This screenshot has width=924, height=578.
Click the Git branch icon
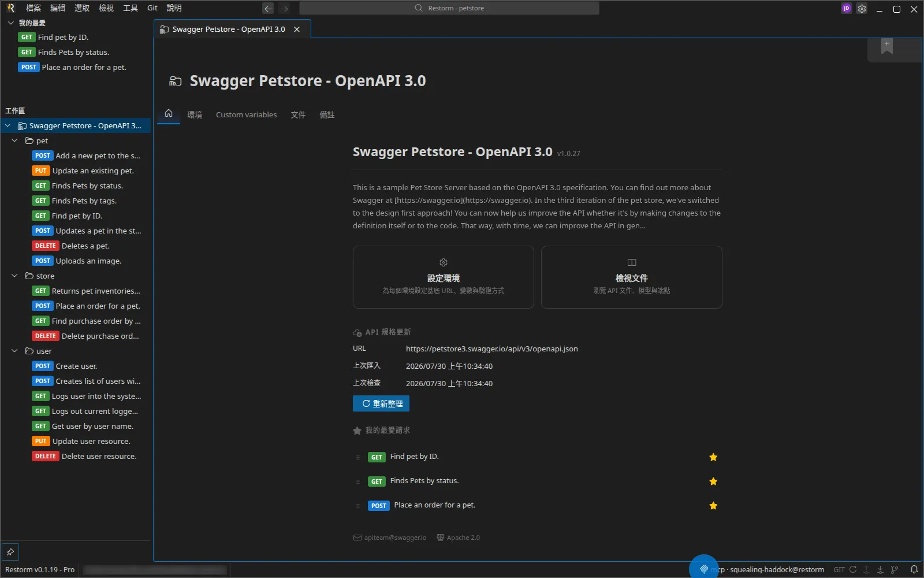tap(895, 569)
